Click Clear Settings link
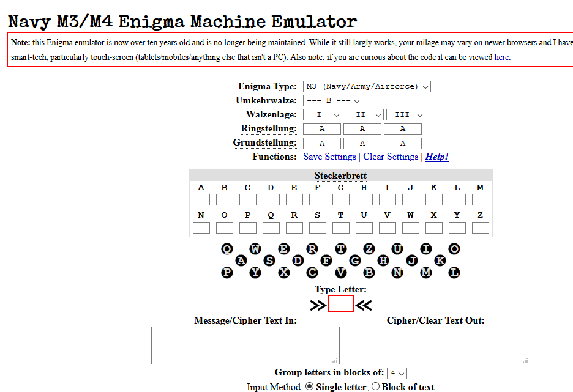The image size is (573, 392). click(391, 157)
